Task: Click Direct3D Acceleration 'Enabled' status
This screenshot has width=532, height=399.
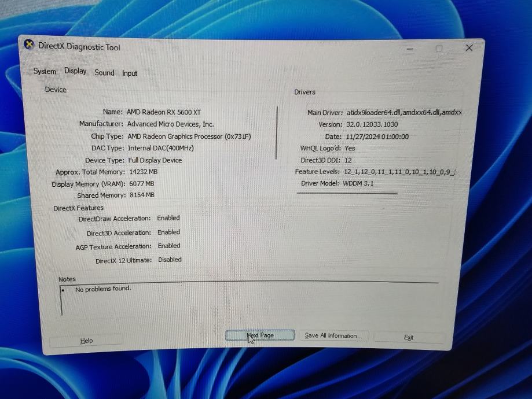Action: (x=168, y=232)
